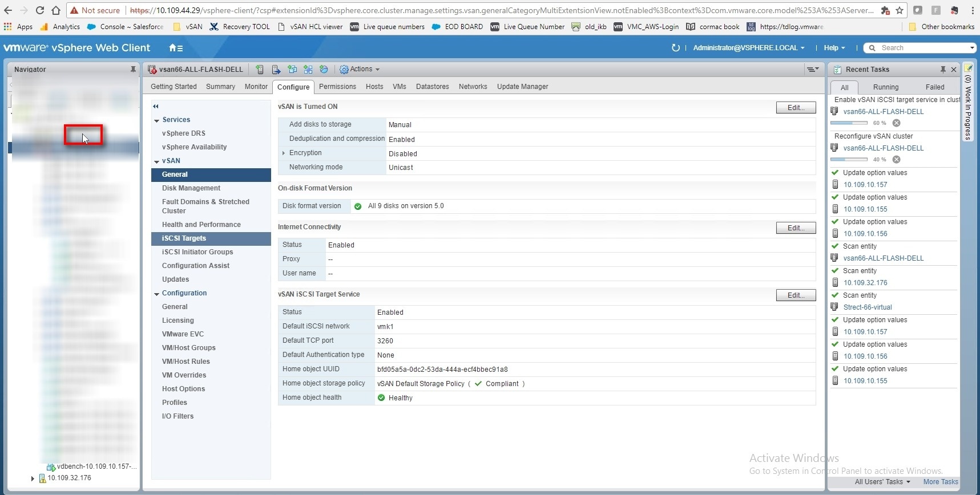Click the New Resource Pool toolbar icon
Image resolution: width=980 pixels, height=495 pixels.
coord(324,70)
